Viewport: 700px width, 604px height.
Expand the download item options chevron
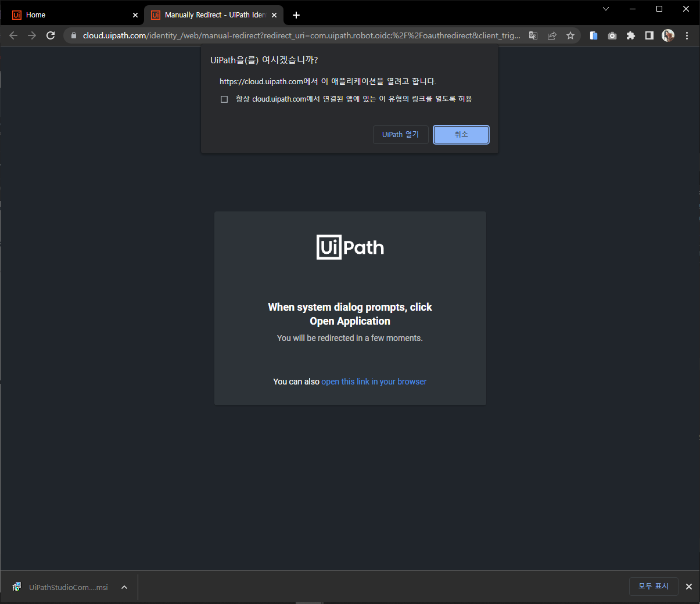[124, 587]
